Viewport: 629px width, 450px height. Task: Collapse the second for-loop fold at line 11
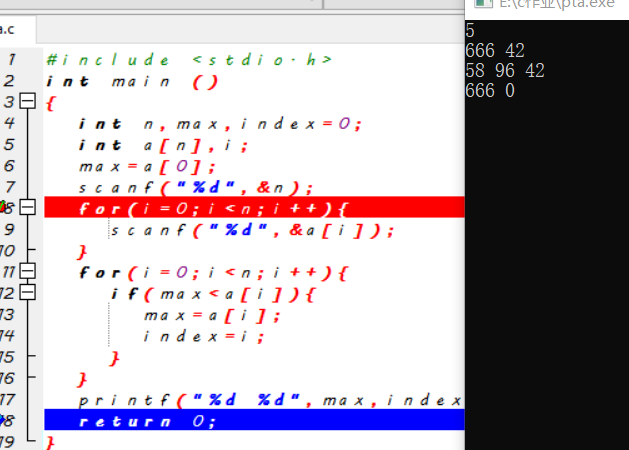pyautogui.click(x=28, y=271)
